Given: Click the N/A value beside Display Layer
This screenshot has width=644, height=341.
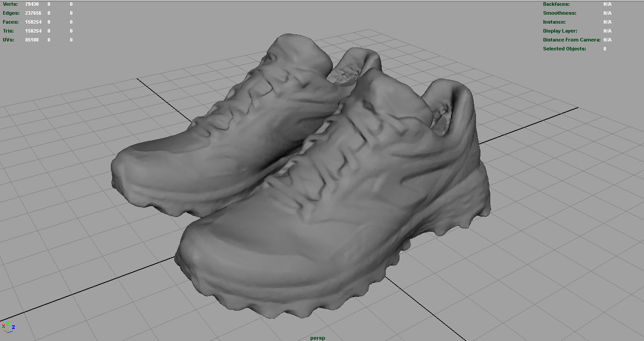Looking at the screenshot, I should [607, 31].
